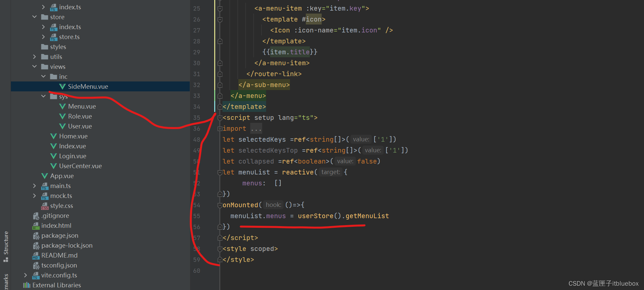Click the package-lock.json file icon
Viewport: 644px width, 290px height.
36,246
